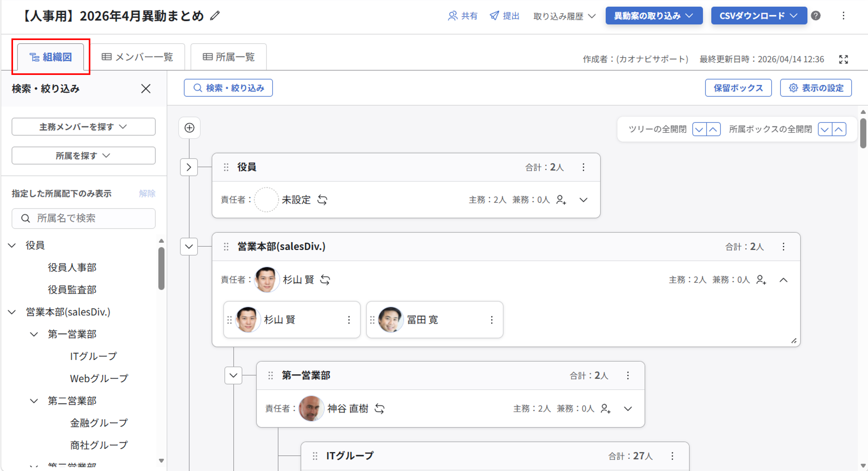Add a member to the 役員 box
The image size is (868, 471).
point(561,200)
